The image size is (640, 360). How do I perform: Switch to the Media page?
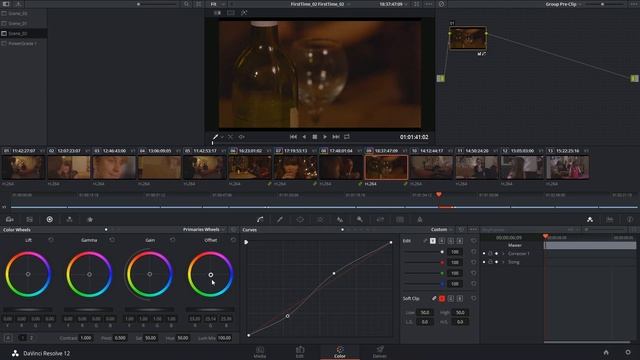point(260,352)
